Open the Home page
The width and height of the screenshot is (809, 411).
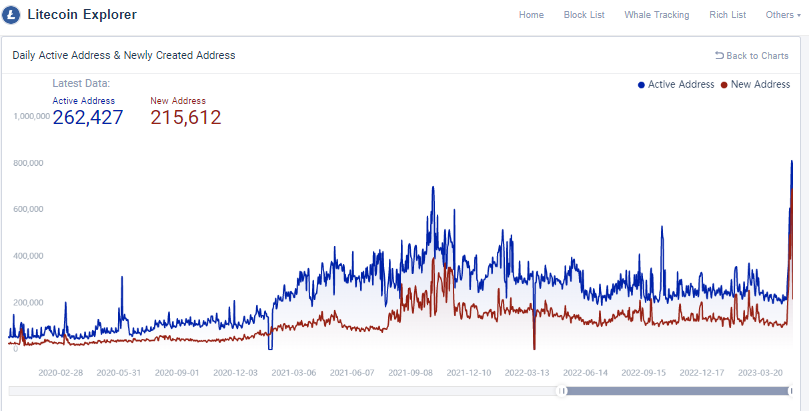[x=532, y=15]
